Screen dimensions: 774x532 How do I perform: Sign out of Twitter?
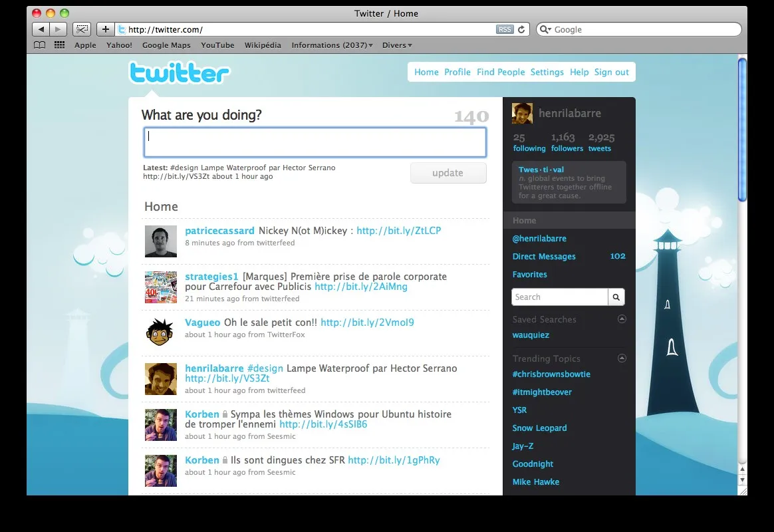[612, 72]
